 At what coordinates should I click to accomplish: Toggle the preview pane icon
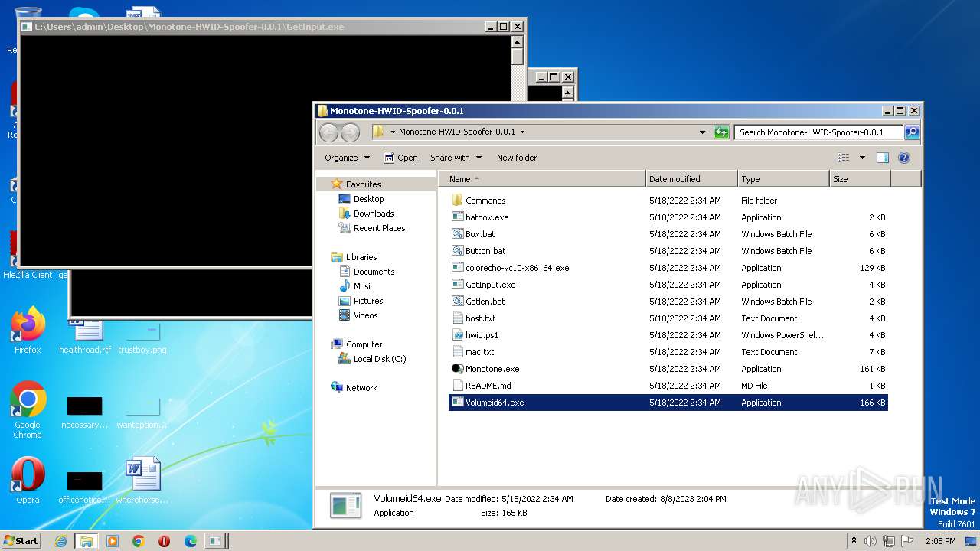[x=883, y=158]
